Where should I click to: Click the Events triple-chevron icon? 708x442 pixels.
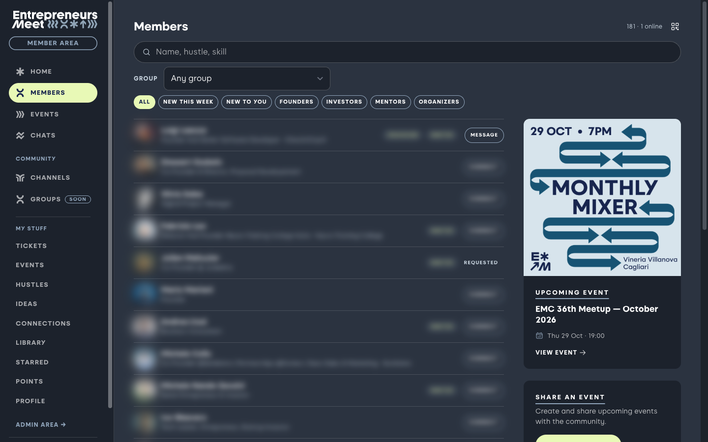pyautogui.click(x=20, y=114)
